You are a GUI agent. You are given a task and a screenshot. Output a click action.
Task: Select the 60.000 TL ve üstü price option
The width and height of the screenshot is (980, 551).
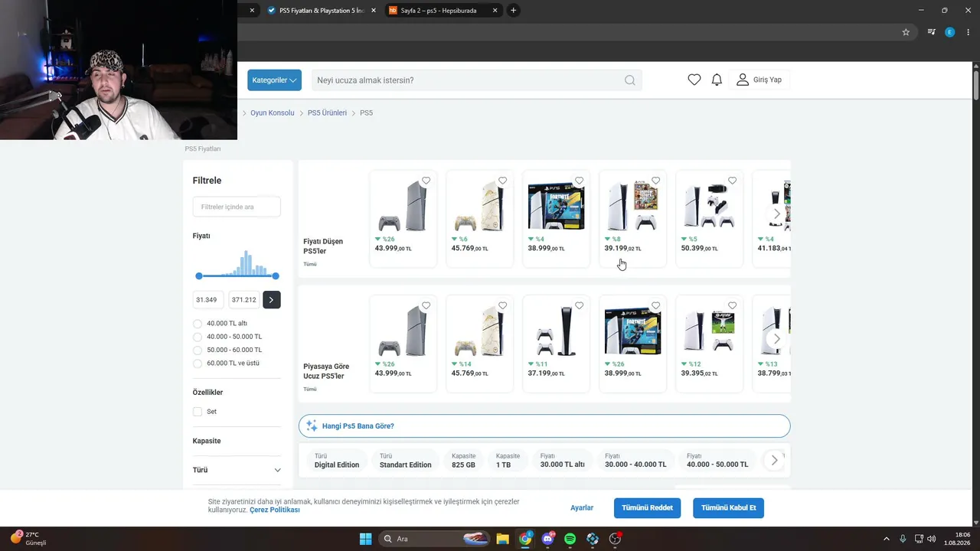(x=198, y=364)
